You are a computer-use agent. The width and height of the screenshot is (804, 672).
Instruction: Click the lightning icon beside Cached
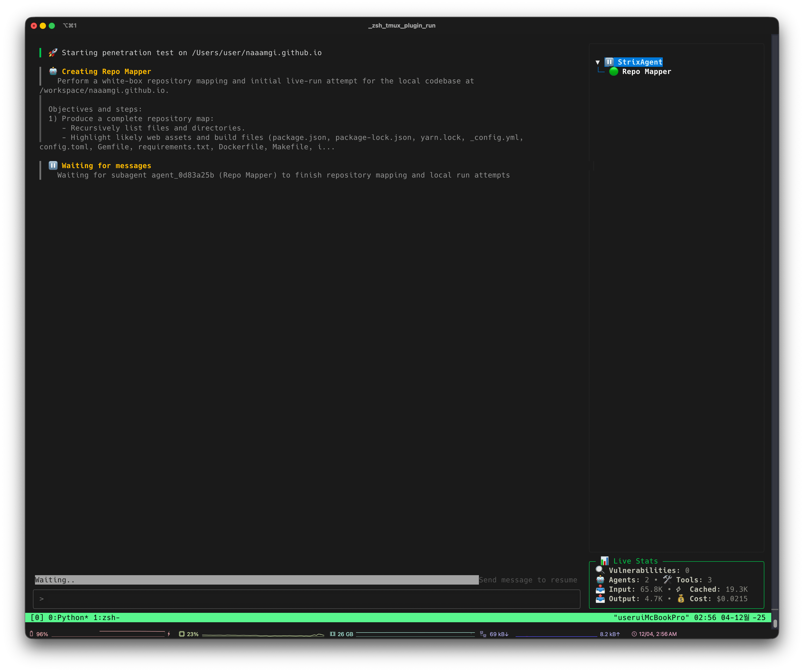[x=678, y=589]
